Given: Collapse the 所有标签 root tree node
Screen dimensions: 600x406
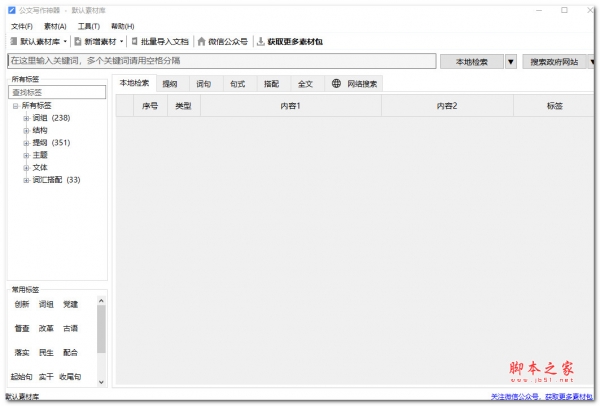Looking at the screenshot, I should (x=15, y=106).
